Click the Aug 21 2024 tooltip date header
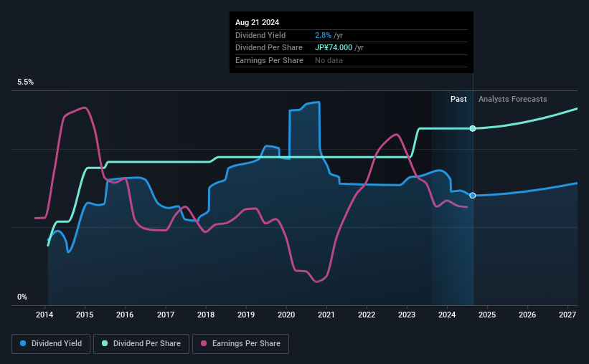Viewport: 589px width, 364px height. (x=258, y=22)
